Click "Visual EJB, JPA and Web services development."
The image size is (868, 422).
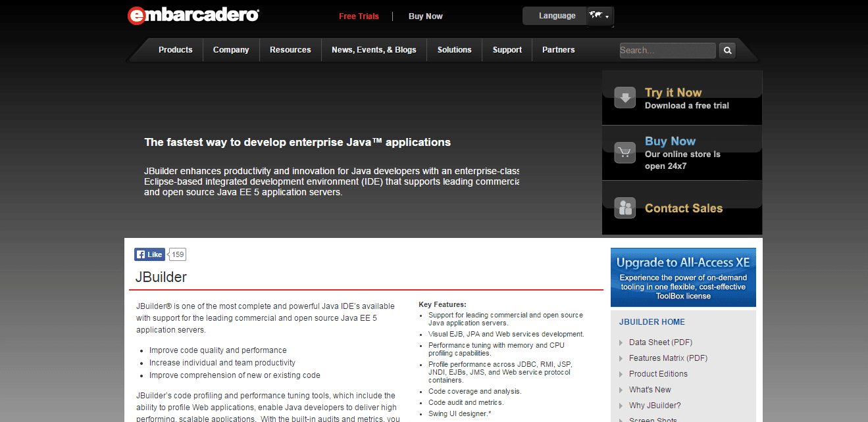click(x=506, y=334)
